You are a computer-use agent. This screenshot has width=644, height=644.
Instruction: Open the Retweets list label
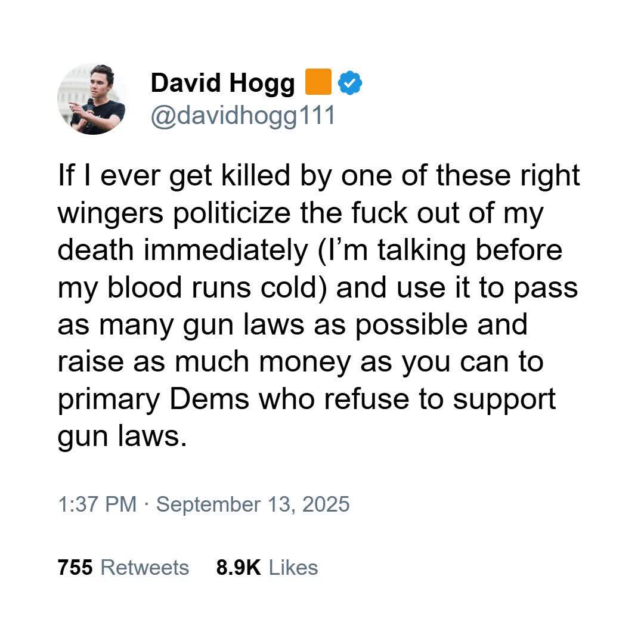point(145,568)
